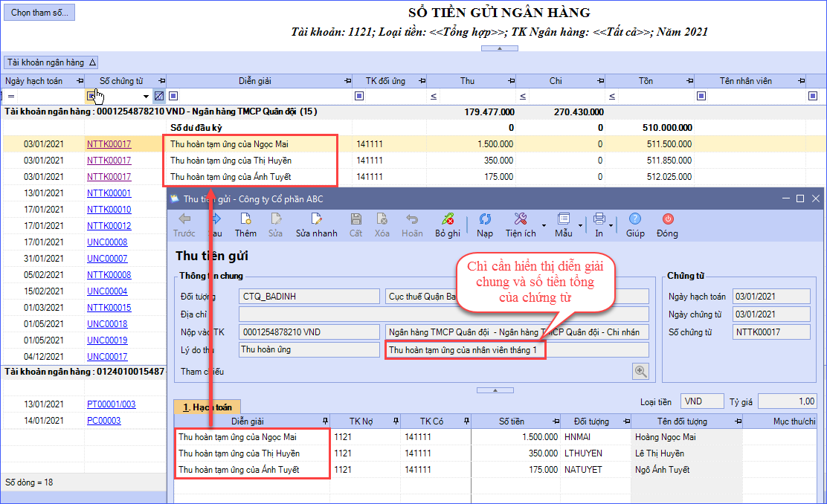This screenshot has width=827, height=504.
Task: Open the Số chứng từ filter dropdown
Action: click(x=146, y=96)
